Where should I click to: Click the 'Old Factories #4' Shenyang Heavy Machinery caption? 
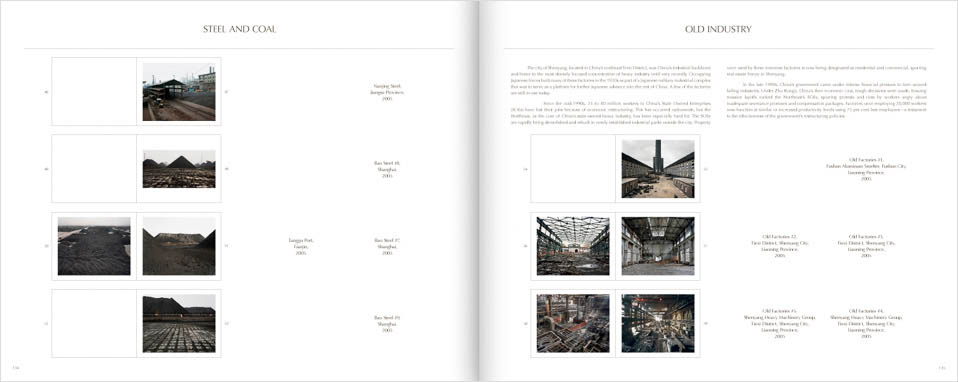[866, 324]
